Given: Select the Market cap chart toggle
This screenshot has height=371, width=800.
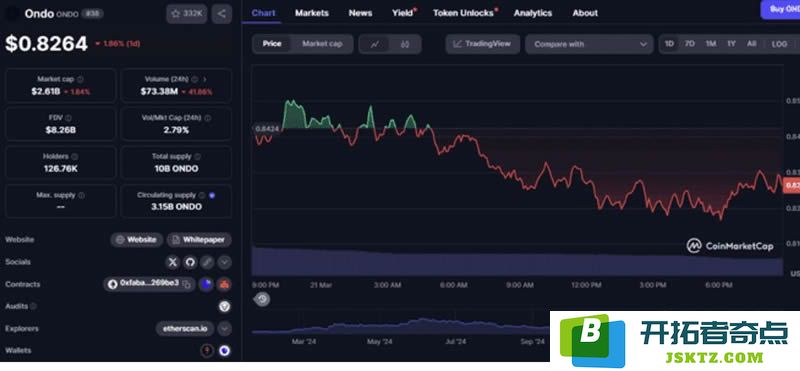Looking at the screenshot, I should [322, 44].
